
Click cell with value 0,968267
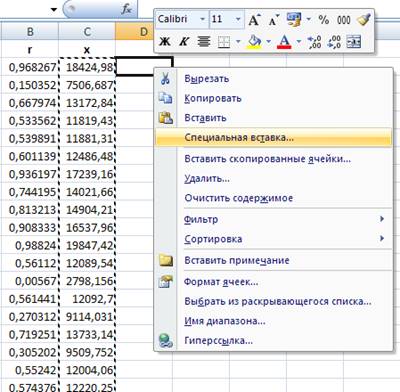(x=30, y=67)
